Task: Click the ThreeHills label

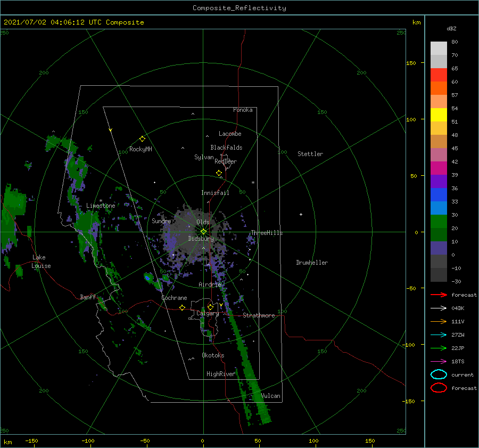Action: coord(267,233)
